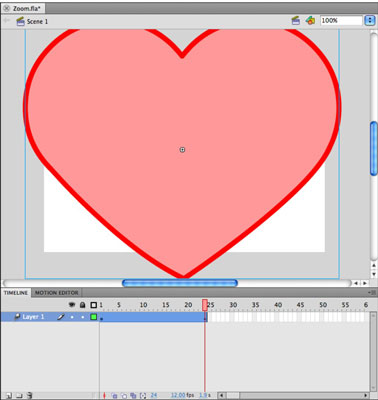Image resolution: width=378 pixels, height=400 pixels.
Task: Close the Zoom.fla document tab
Action: pyautogui.click(x=6, y=8)
